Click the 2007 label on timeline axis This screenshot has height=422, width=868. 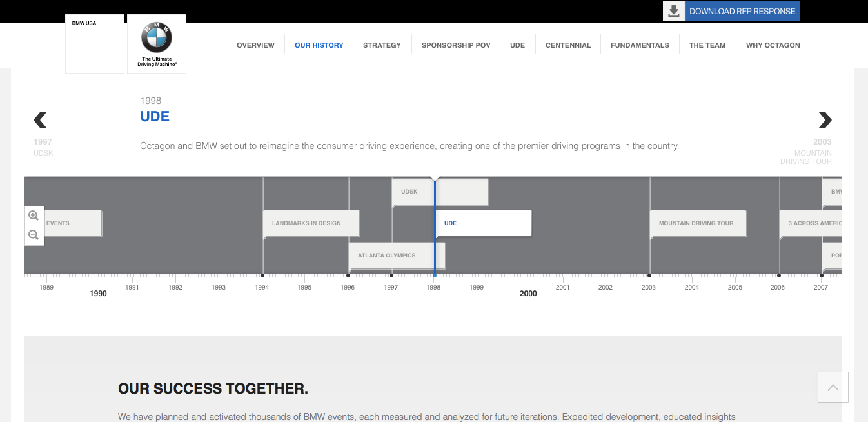click(x=820, y=288)
